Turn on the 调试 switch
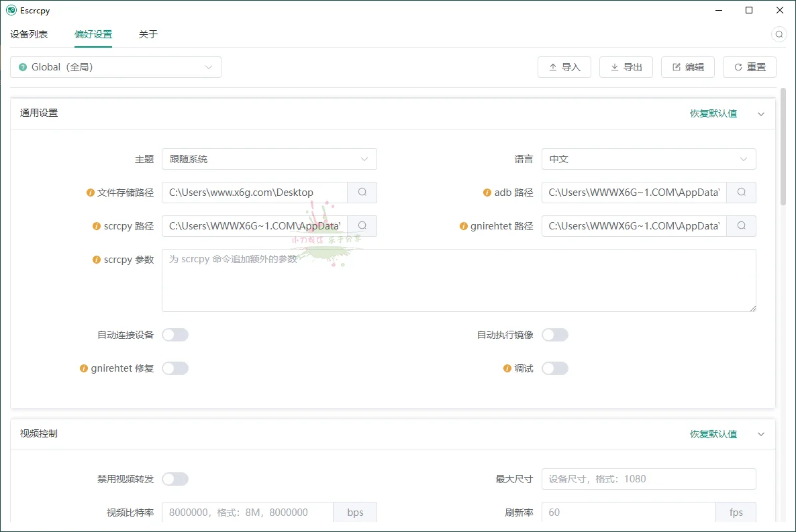Image resolution: width=796 pixels, height=532 pixels. click(x=555, y=368)
